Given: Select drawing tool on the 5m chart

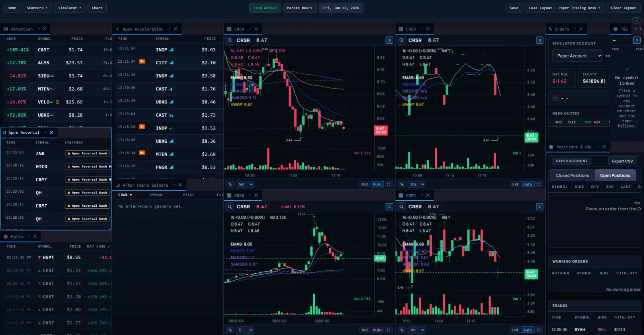Looking at the screenshot, I should coord(230,184).
